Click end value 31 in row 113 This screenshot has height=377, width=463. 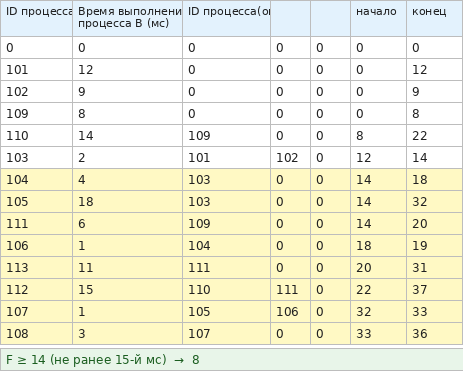pyautogui.click(x=435, y=268)
